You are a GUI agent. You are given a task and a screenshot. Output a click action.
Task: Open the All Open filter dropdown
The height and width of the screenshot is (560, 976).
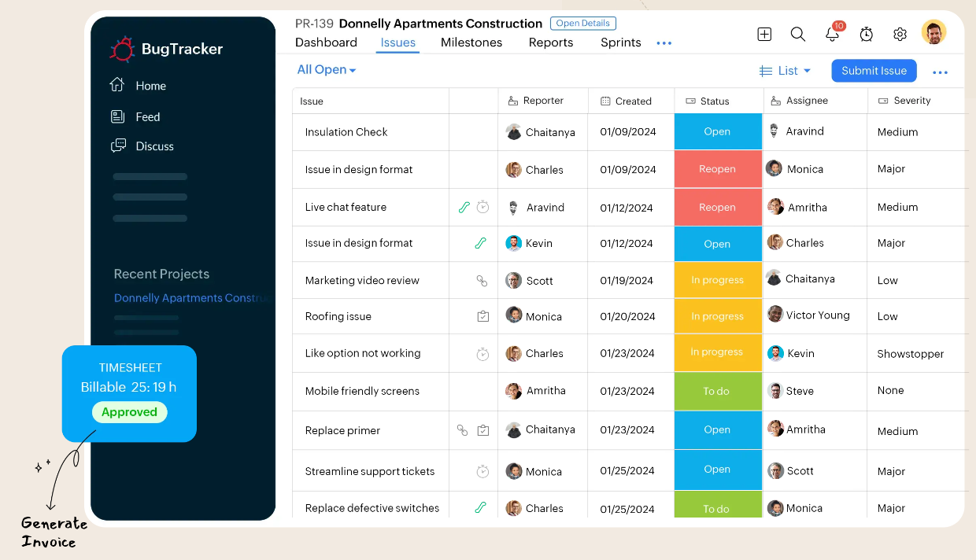[326, 70]
